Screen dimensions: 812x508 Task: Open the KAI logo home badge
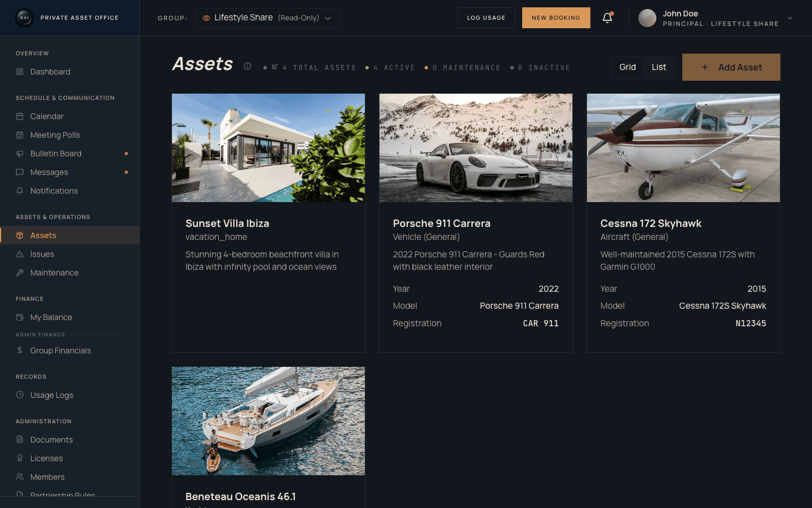tap(24, 17)
